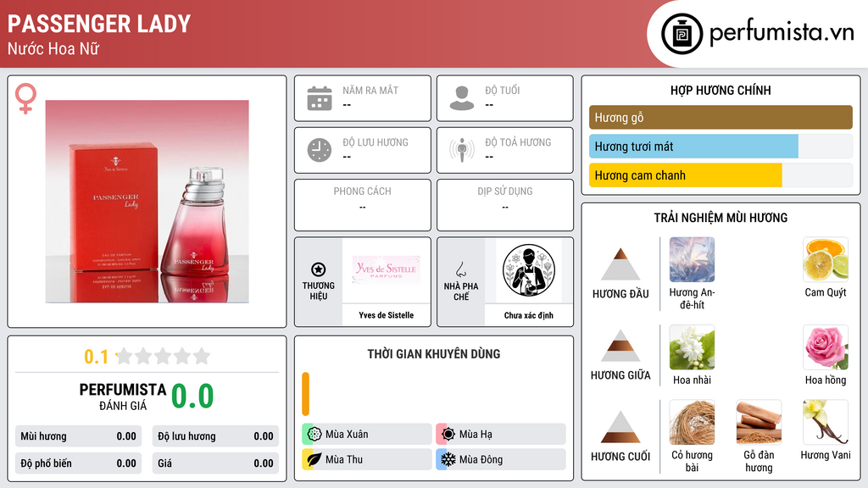
Task: Click the Độ lưu hương 0.00 score row
Action: coord(215,436)
